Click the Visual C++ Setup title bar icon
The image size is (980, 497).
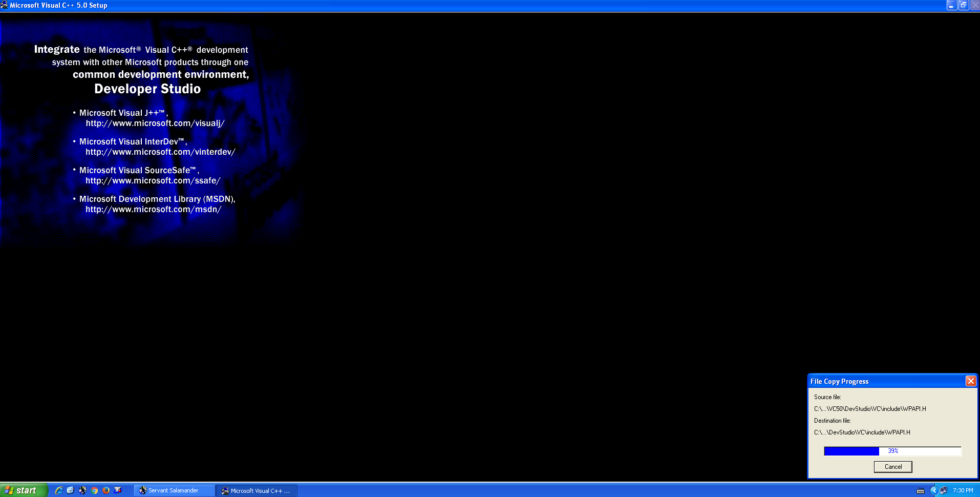point(5,5)
